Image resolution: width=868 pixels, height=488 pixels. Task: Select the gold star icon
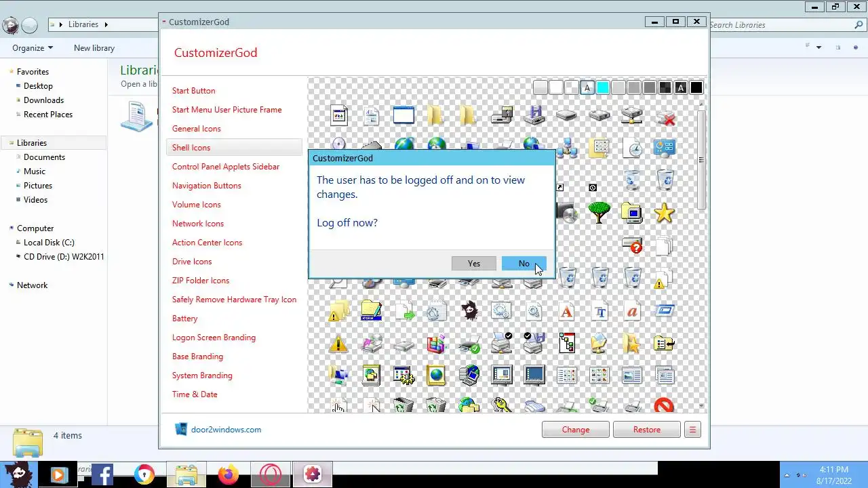pos(664,213)
